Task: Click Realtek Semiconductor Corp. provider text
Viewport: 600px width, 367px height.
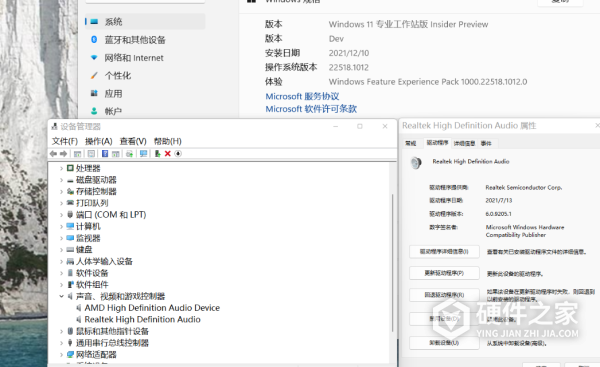Action: coord(523,188)
